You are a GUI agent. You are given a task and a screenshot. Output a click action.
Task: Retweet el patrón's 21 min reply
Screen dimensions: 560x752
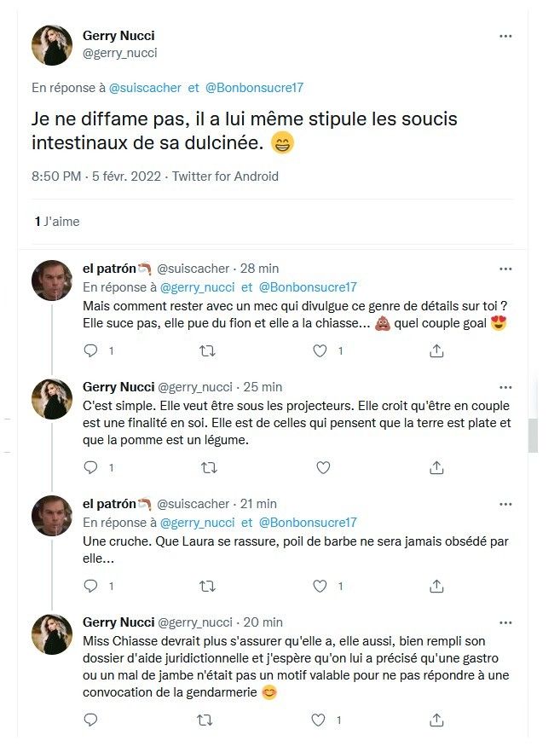coord(206,586)
